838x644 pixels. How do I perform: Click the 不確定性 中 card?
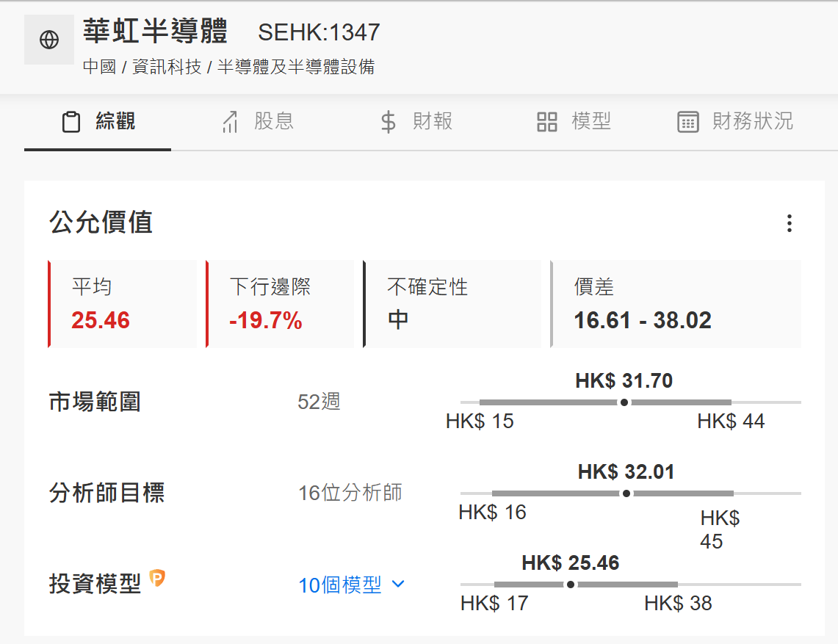(452, 304)
